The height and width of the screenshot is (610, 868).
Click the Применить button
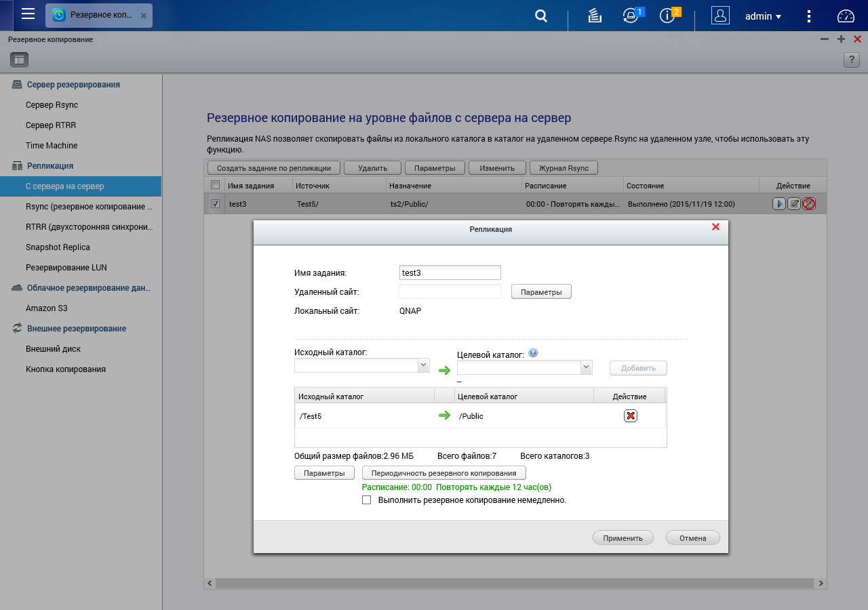[623, 537]
